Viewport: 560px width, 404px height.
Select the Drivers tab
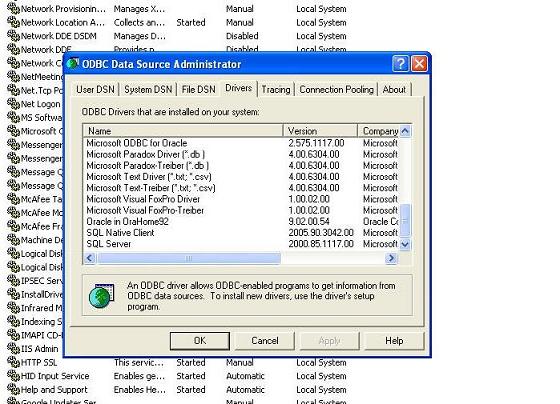[239, 88]
